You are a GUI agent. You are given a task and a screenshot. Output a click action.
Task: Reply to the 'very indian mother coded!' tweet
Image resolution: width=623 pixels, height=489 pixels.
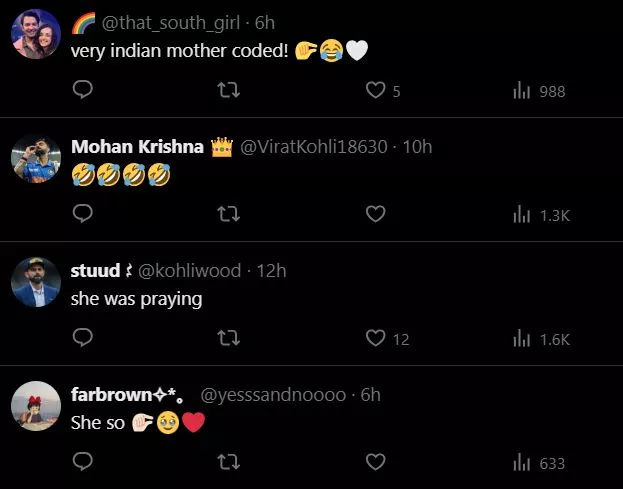click(83, 89)
